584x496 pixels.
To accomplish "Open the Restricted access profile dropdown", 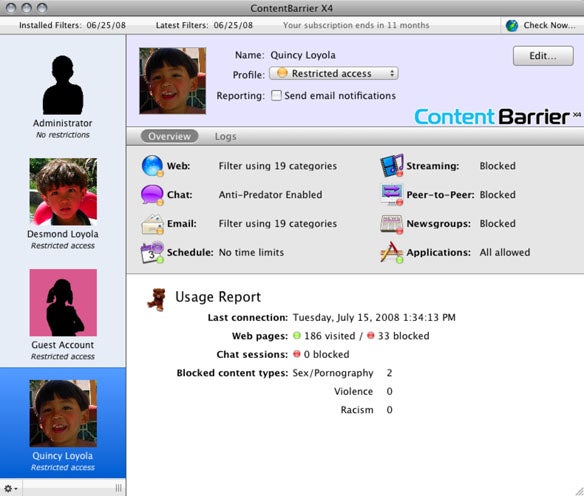I will click(334, 73).
